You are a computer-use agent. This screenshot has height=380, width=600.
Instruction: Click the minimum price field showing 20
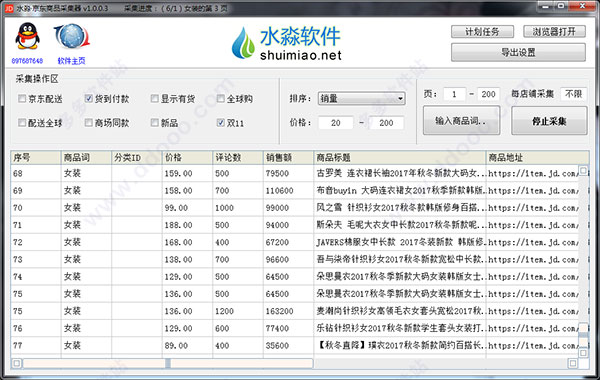(x=336, y=123)
